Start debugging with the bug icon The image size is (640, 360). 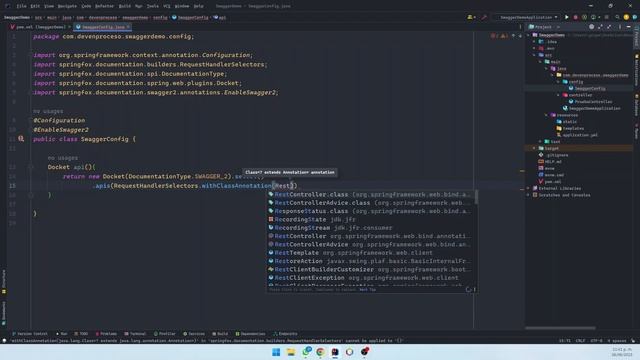click(576, 17)
